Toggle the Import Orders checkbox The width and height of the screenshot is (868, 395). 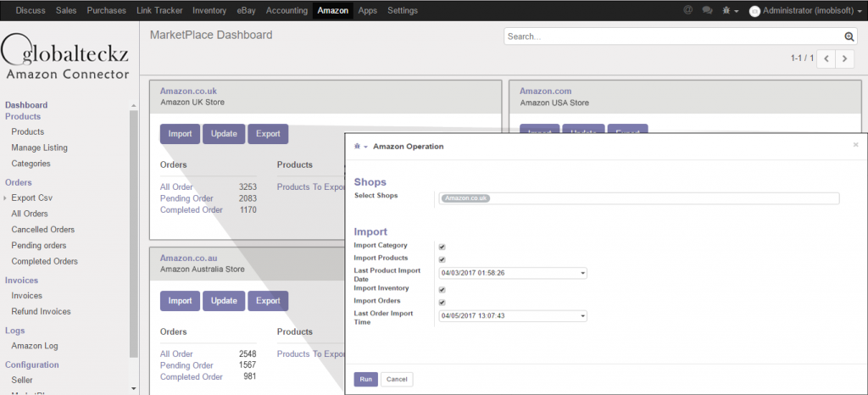(x=442, y=302)
